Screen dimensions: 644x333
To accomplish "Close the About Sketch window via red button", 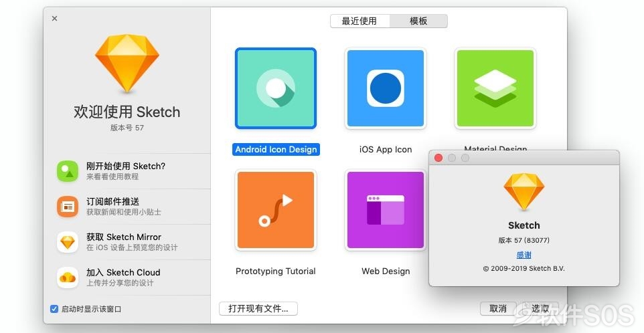I will point(438,158).
